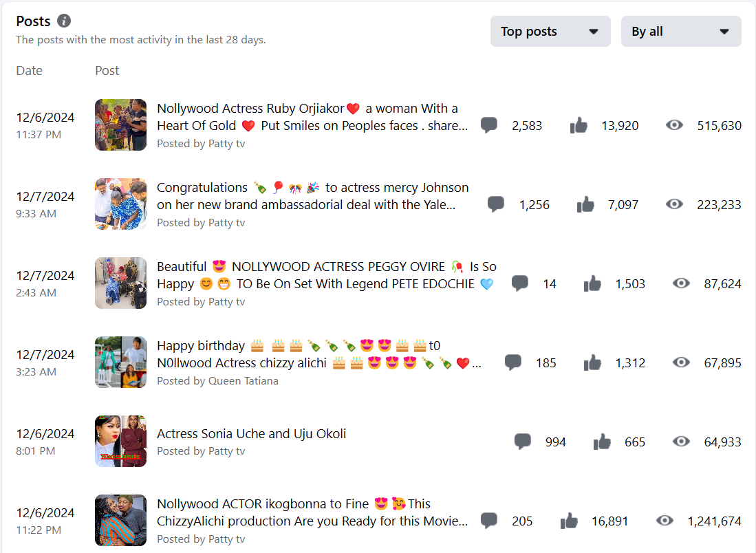Click thumbs-up icon showing 16,891 likes
The width and height of the screenshot is (756, 553).
(x=569, y=521)
